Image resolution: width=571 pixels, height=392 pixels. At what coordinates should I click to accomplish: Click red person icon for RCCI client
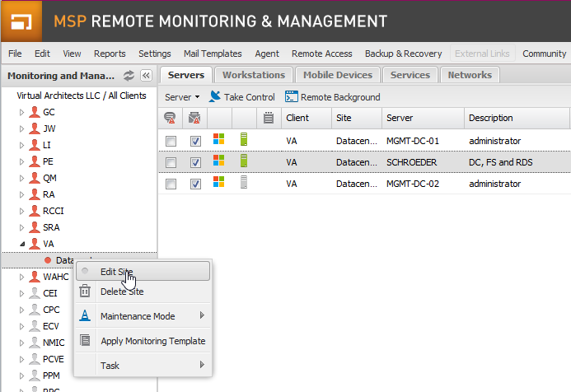35,211
